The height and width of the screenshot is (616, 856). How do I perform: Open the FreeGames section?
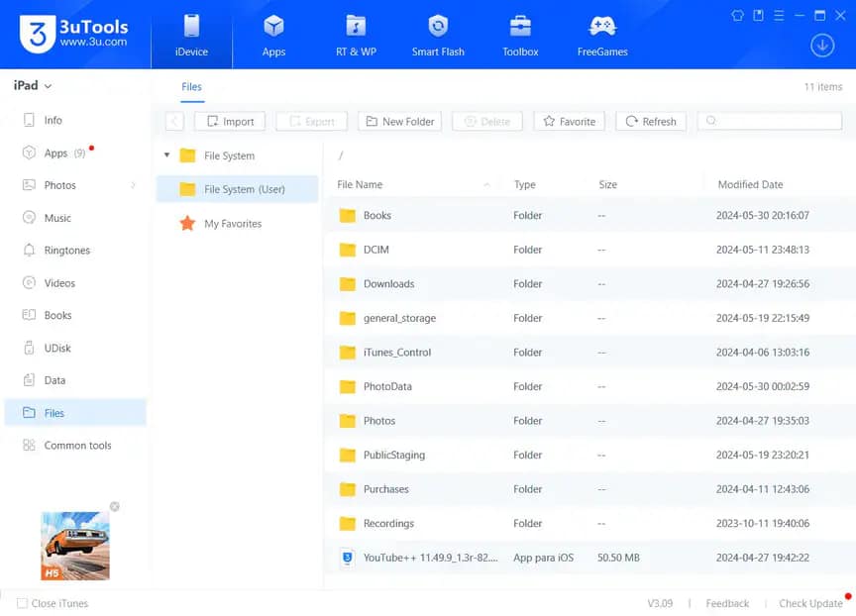click(x=601, y=33)
